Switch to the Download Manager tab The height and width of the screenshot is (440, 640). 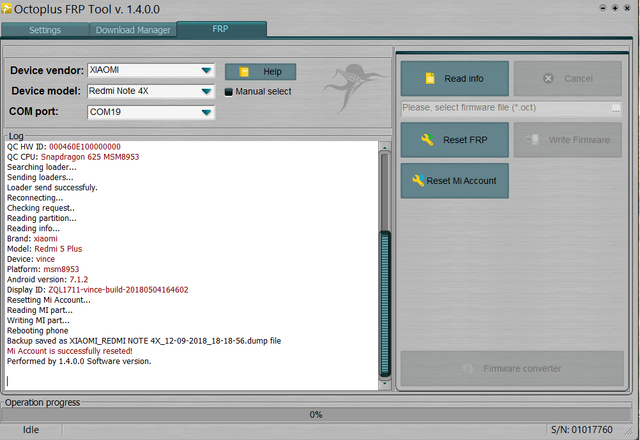click(x=133, y=30)
